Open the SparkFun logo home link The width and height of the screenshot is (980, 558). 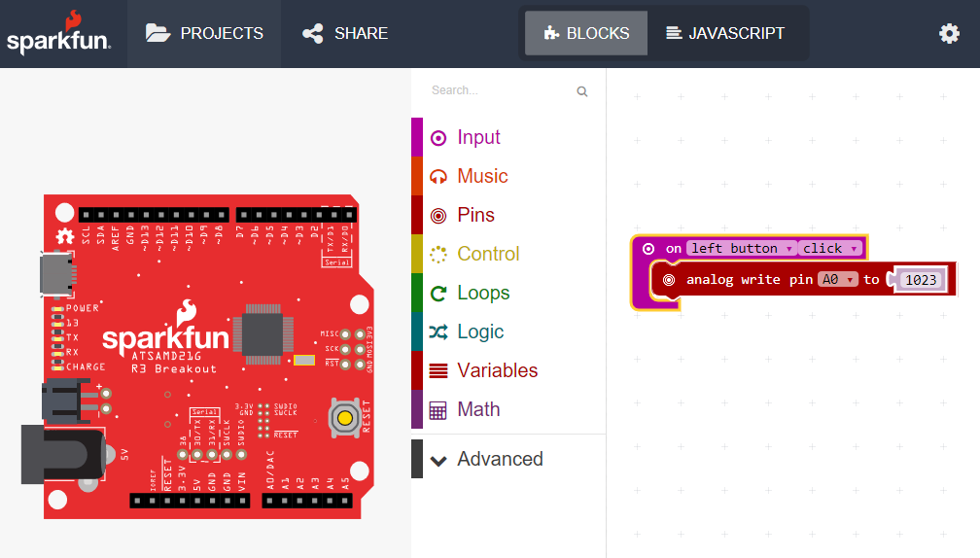[x=58, y=34]
